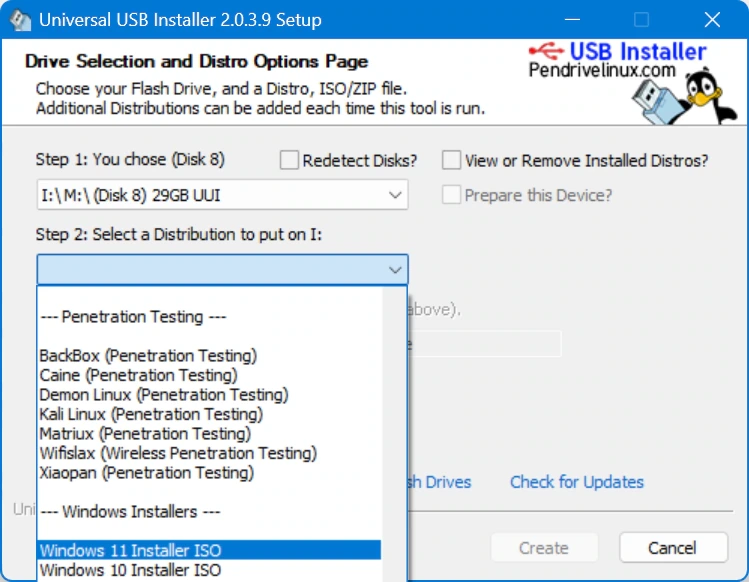Image resolution: width=749 pixels, height=582 pixels.
Task: Choose Caine (Penetration Testing) entry
Action: [210, 375]
